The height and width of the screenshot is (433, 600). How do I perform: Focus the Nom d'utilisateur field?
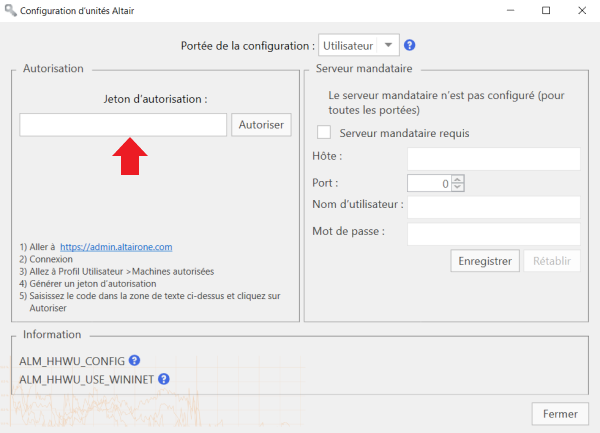click(x=494, y=207)
